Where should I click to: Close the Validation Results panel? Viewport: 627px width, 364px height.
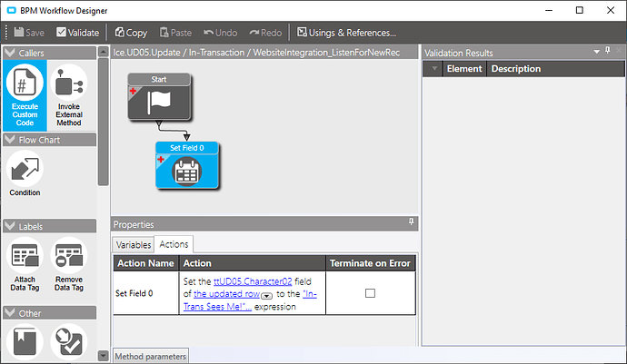pyautogui.click(x=619, y=50)
